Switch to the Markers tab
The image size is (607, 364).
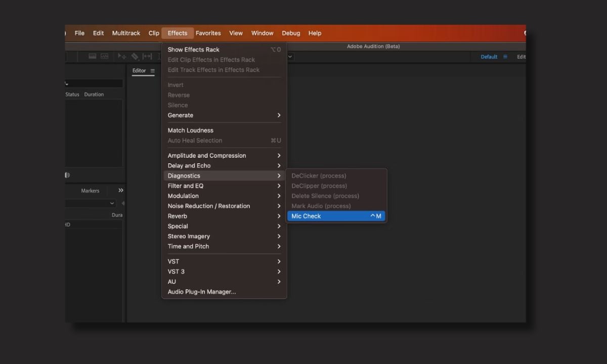(x=90, y=191)
